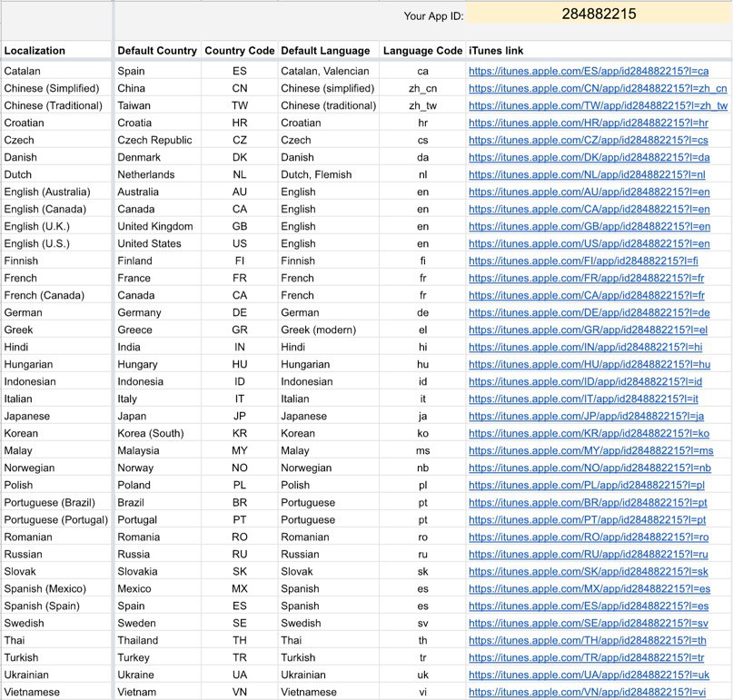
Task: Open the Hindi iTunes link ending l=hi
Action: 585,347
